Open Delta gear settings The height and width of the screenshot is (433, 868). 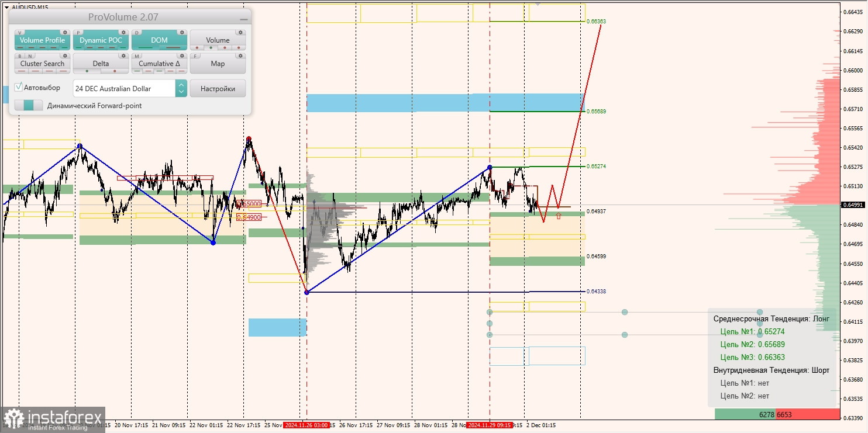point(123,56)
